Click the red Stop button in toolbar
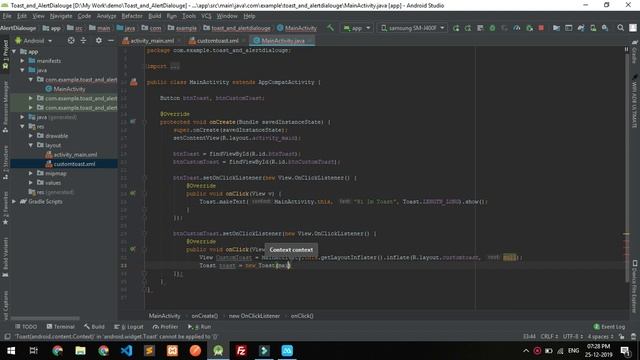This screenshot has width=640, height=360. click(541, 28)
